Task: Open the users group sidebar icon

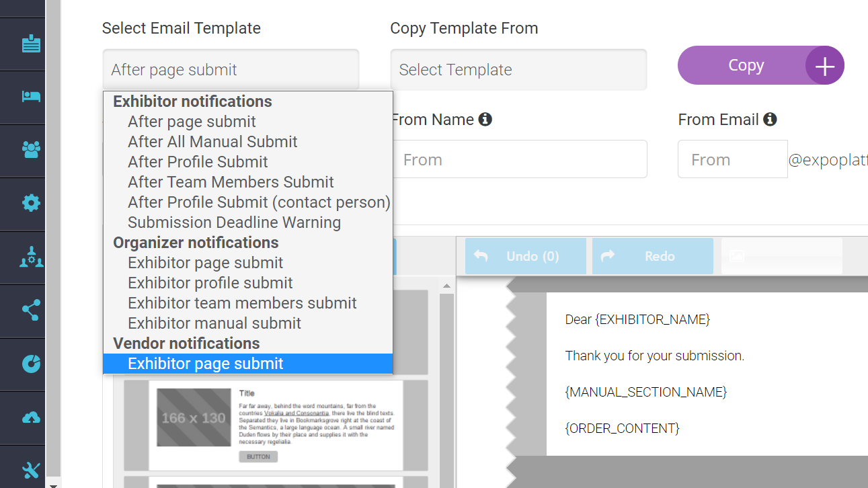Action: pos(31,149)
